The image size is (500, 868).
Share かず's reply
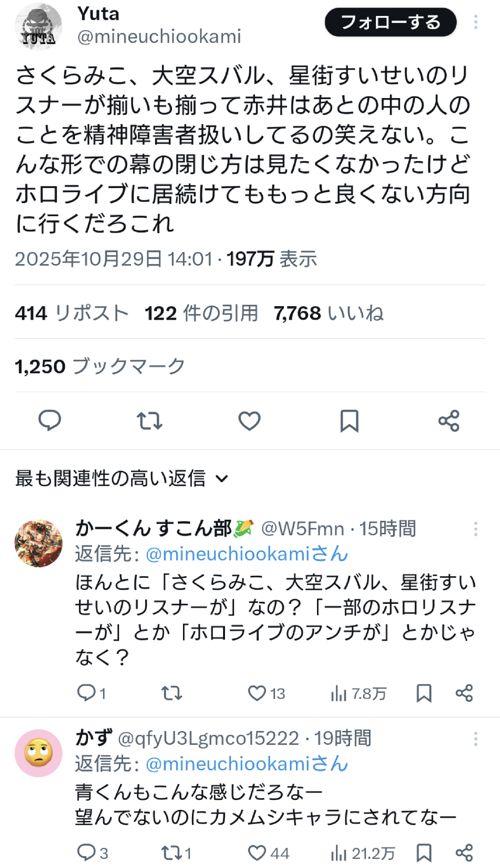coord(464,853)
